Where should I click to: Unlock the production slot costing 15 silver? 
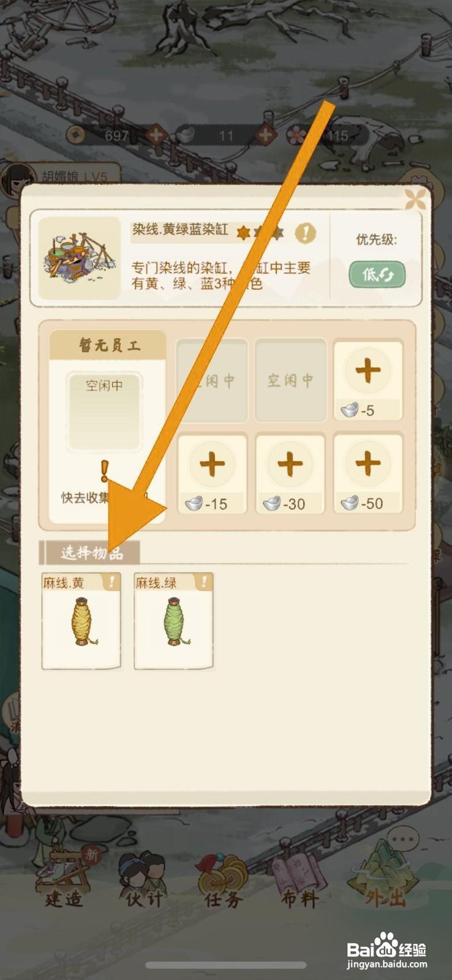click(213, 473)
